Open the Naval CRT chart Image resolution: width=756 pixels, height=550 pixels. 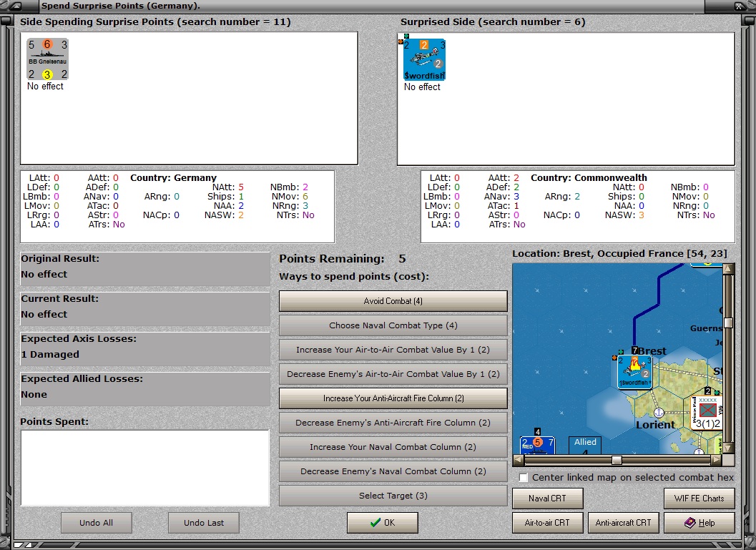click(x=547, y=499)
